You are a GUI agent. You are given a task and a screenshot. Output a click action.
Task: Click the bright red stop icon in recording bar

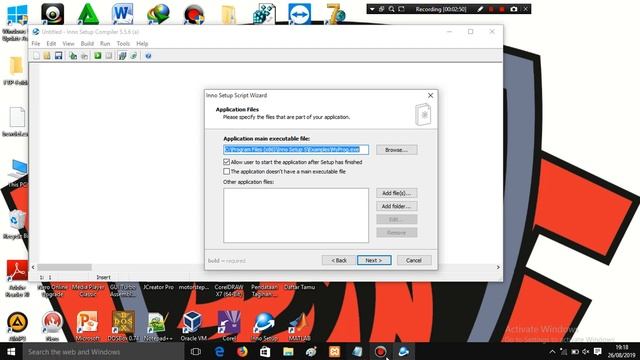[502, 9]
